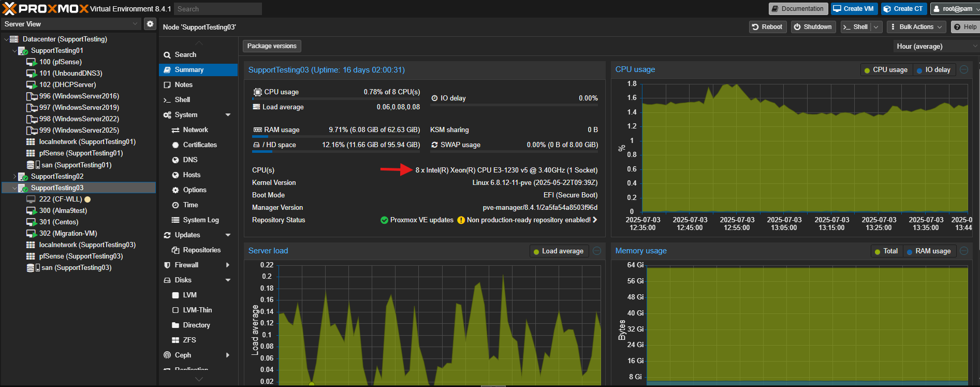Shut down the node
The height and width of the screenshot is (387, 980).
click(813, 27)
